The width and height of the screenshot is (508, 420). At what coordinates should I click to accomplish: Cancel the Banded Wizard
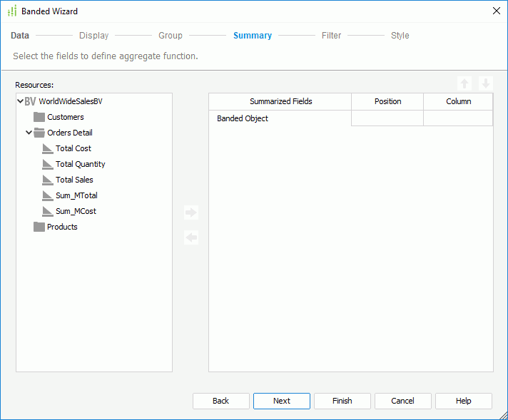point(402,401)
